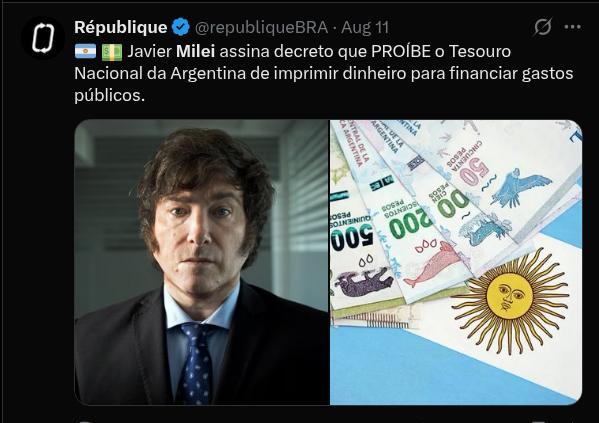Open the Grok explain-post icon
Viewport: 599px width, 423px height.
click(x=542, y=27)
